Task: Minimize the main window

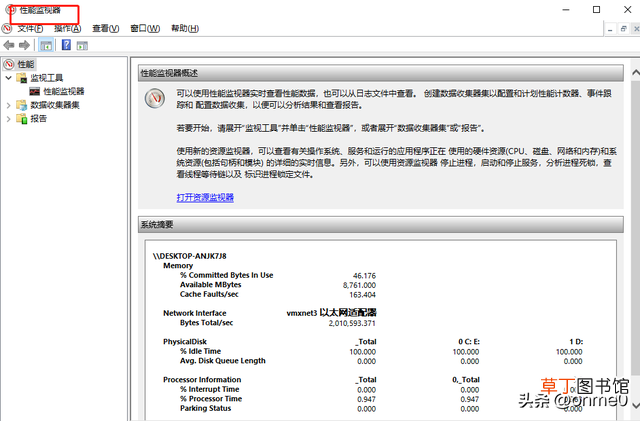Action: pos(566,10)
